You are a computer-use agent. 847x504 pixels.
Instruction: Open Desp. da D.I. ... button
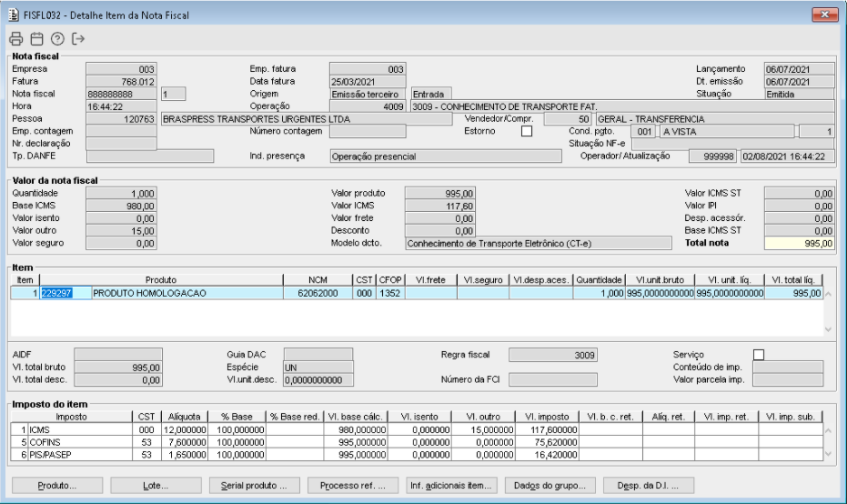pos(648,486)
